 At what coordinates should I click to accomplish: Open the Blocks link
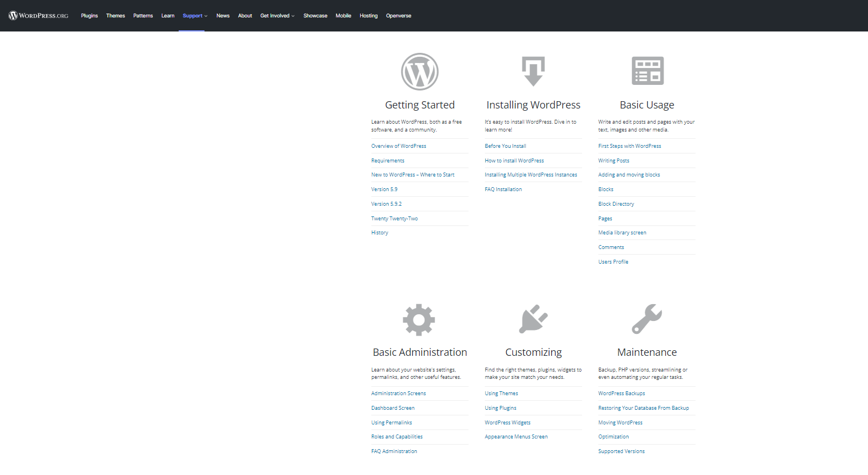tap(606, 189)
